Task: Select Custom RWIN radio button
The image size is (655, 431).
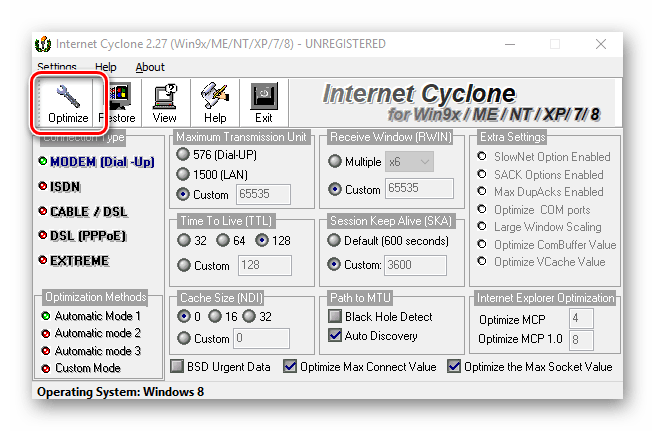Action: pos(335,189)
